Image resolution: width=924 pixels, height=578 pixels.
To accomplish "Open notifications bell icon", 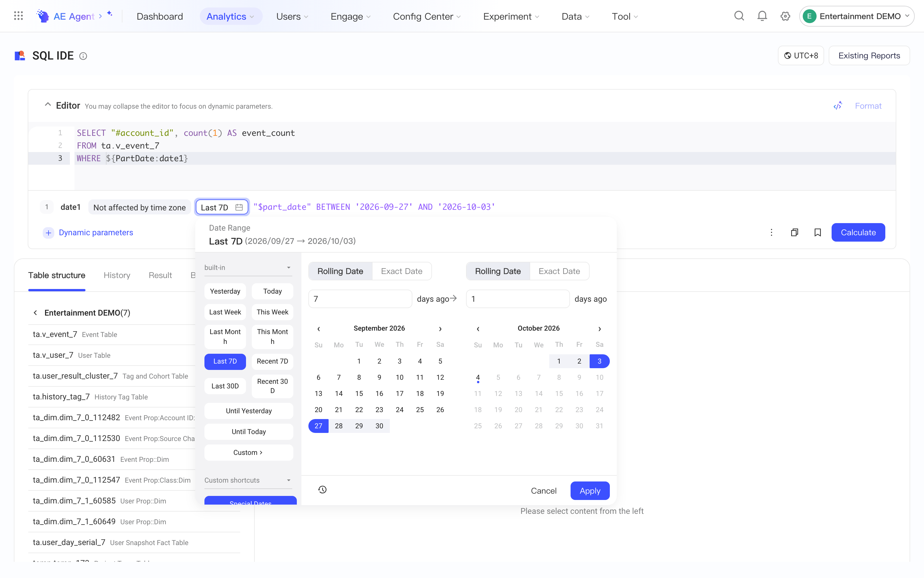I will 762,16.
